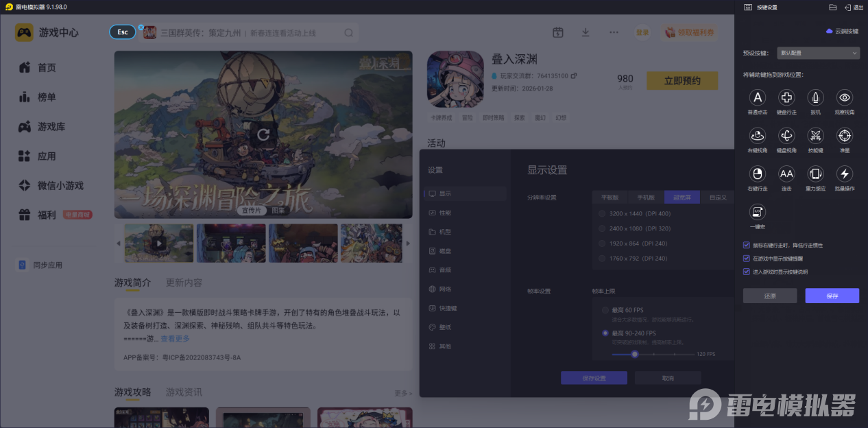Open 游戏库 game library in sidebar
The width and height of the screenshot is (868, 428).
[42, 127]
